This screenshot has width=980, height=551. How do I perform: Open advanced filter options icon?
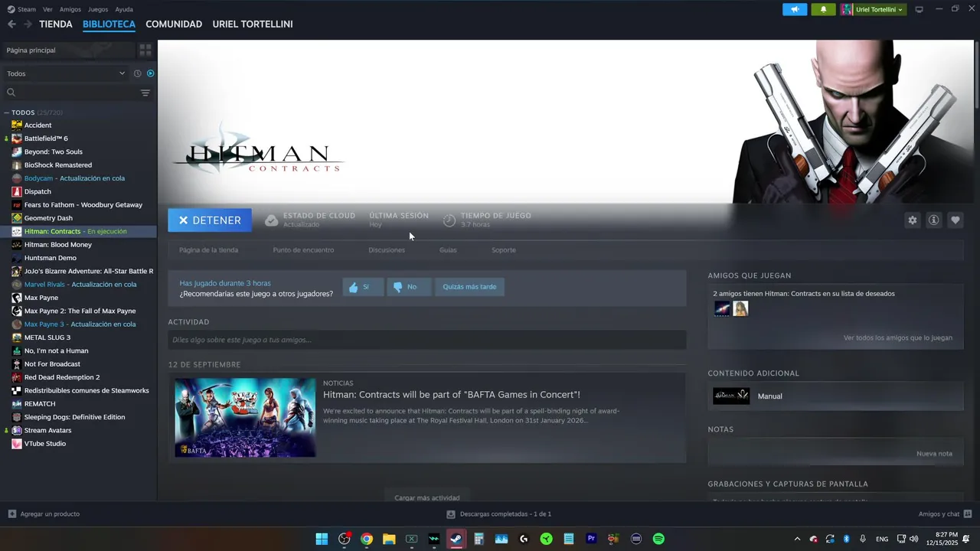tap(145, 93)
